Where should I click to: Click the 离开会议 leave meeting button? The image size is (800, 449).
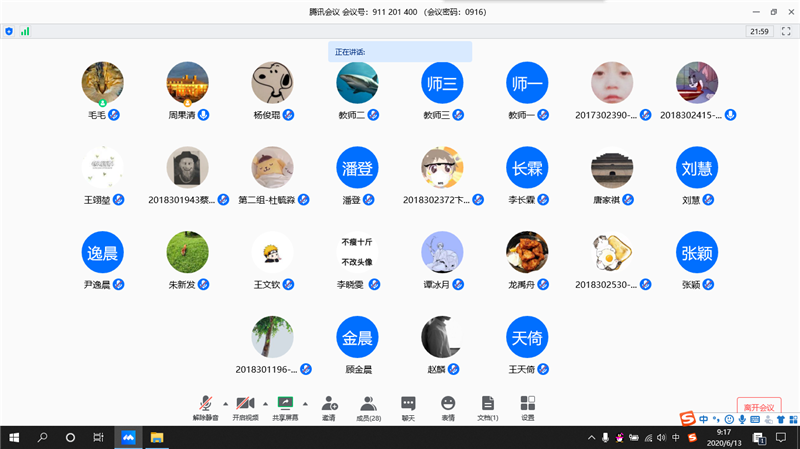(x=758, y=407)
